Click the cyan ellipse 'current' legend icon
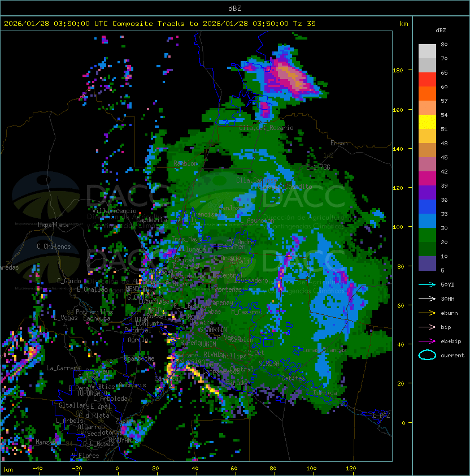470x476 pixels. [427, 355]
